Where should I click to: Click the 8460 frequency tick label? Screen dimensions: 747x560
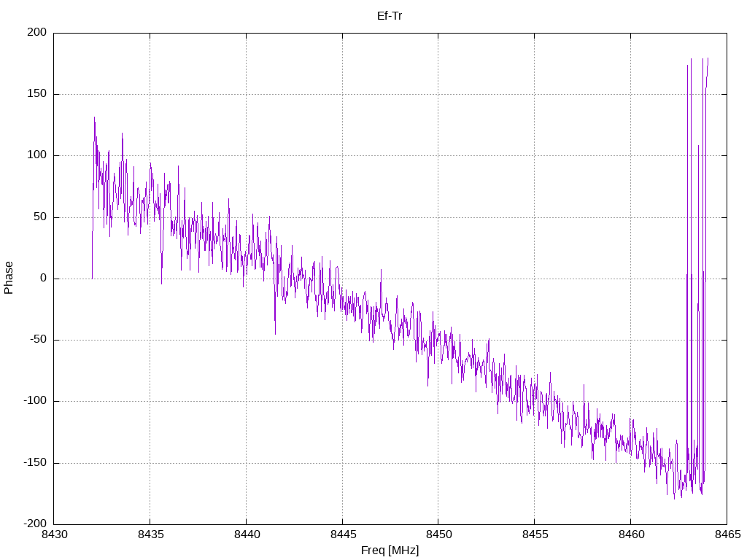[x=631, y=534]
